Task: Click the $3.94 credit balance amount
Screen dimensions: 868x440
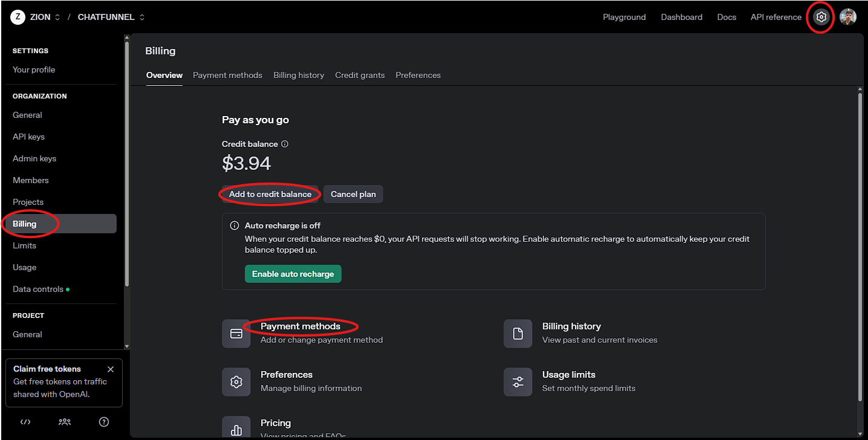Action: [x=247, y=163]
